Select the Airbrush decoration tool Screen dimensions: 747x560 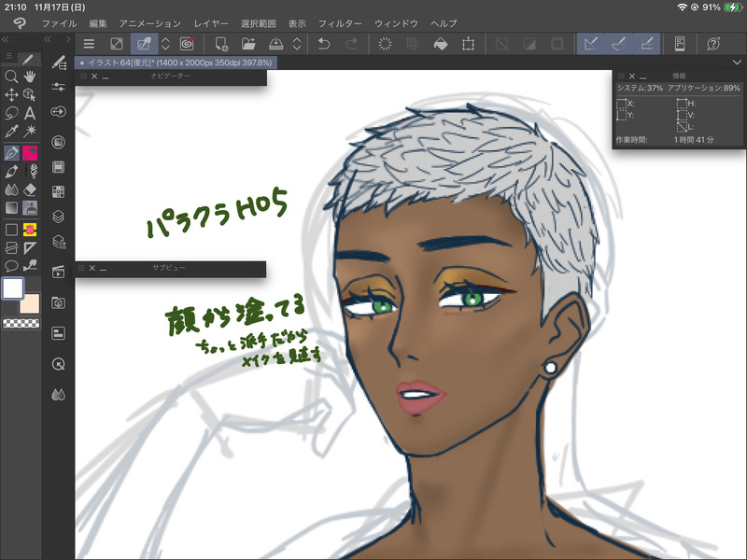[x=30, y=171]
